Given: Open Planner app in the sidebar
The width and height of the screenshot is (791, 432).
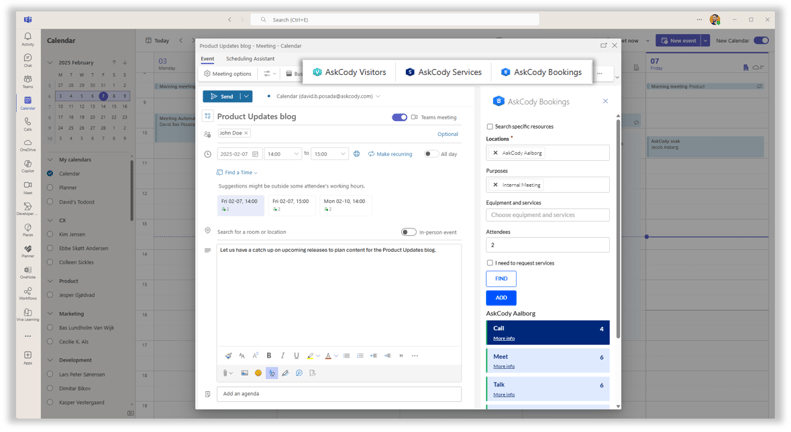Looking at the screenshot, I should point(28,251).
